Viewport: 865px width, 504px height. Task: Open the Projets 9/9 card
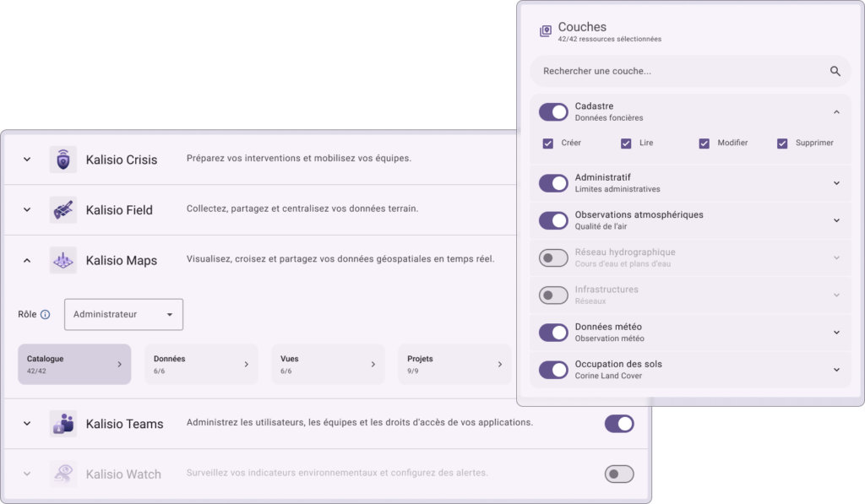[454, 365]
